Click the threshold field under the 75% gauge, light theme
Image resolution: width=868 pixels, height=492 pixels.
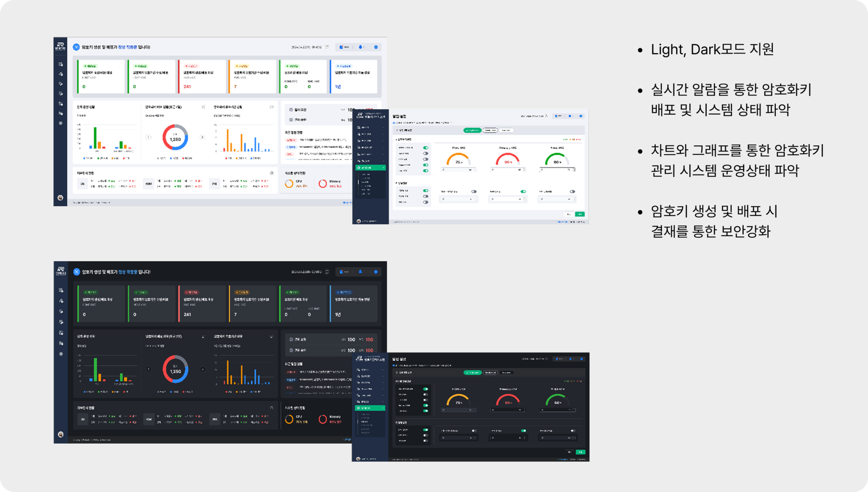[458, 170]
